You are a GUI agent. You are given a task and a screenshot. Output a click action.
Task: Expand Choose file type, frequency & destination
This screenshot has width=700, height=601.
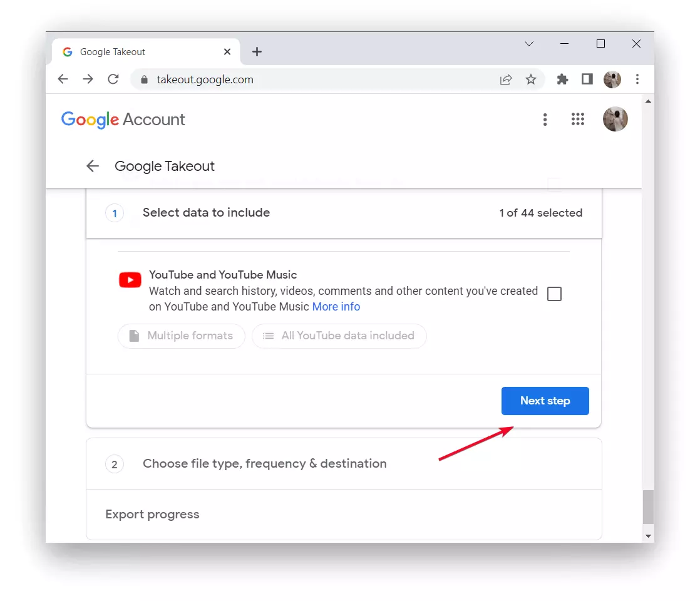pyautogui.click(x=344, y=464)
